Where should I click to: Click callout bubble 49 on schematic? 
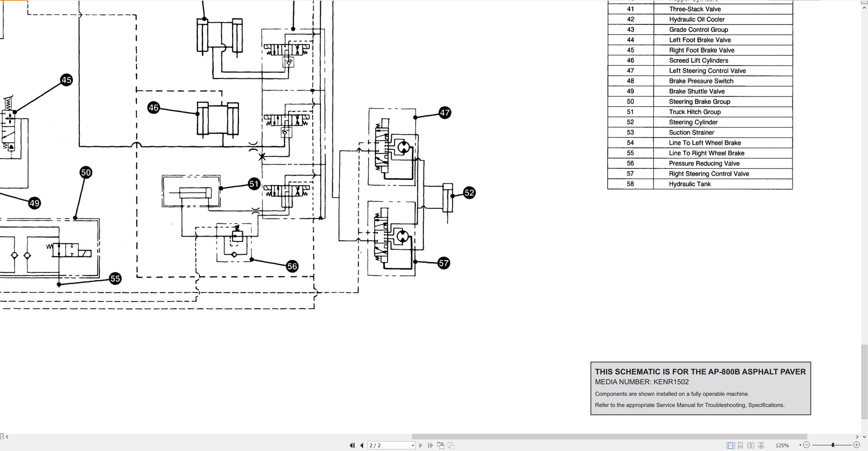coord(34,203)
